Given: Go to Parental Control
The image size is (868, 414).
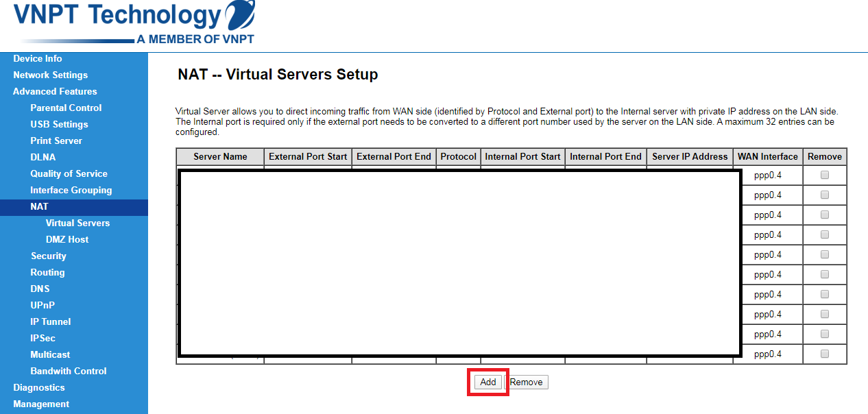Looking at the screenshot, I should pyautogui.click(x=66, y=108).
